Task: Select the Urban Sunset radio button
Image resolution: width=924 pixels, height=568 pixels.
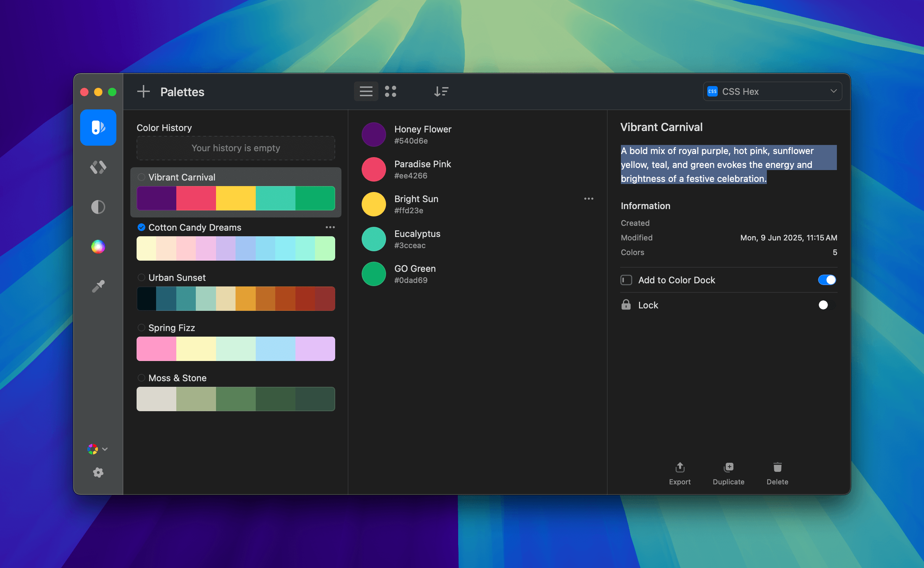Action: (x=141, y=278)
